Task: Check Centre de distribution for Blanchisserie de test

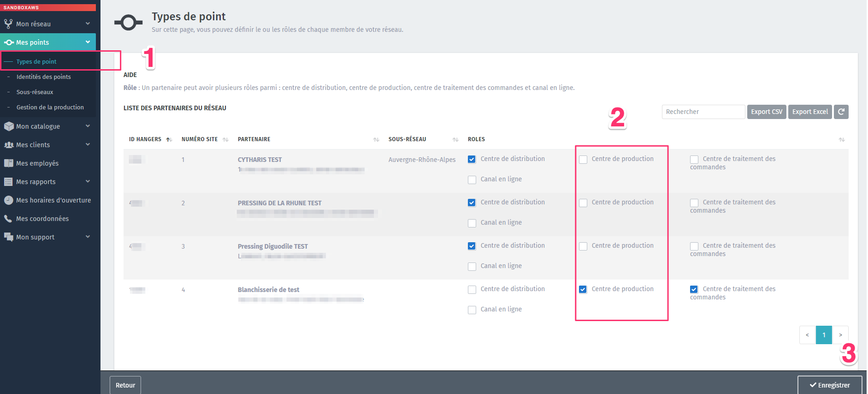Action: (472, 289)
